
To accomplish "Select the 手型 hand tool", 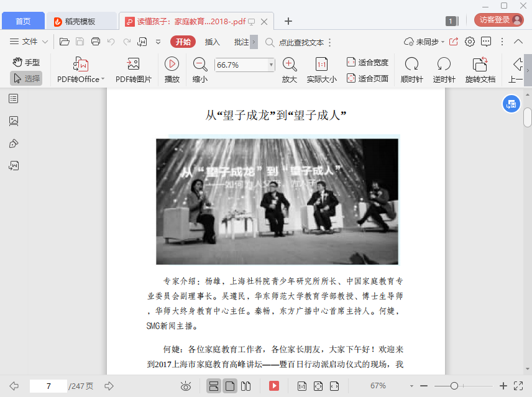I will click(26, 62).
